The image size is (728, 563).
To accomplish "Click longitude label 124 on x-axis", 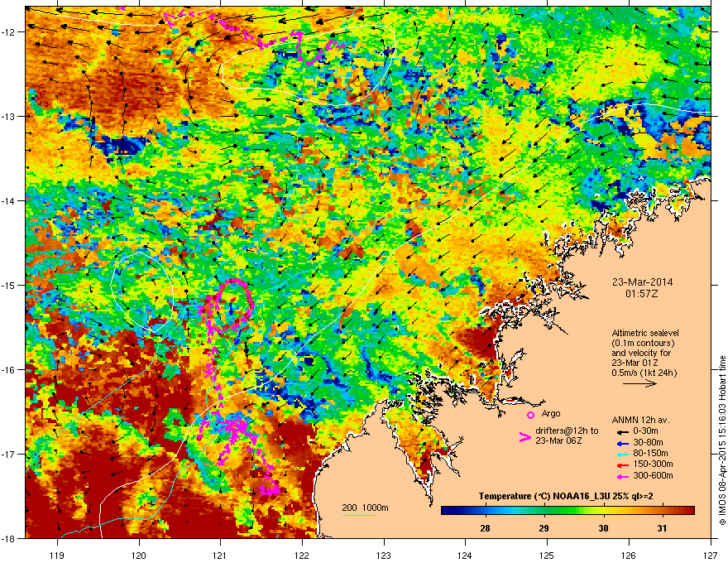I will click(465, 556).
